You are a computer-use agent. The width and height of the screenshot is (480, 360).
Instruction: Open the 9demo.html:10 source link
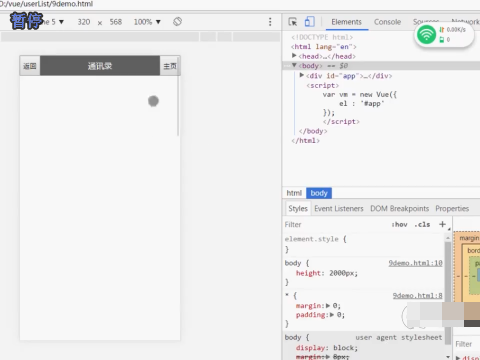click(x=415, y=263)
